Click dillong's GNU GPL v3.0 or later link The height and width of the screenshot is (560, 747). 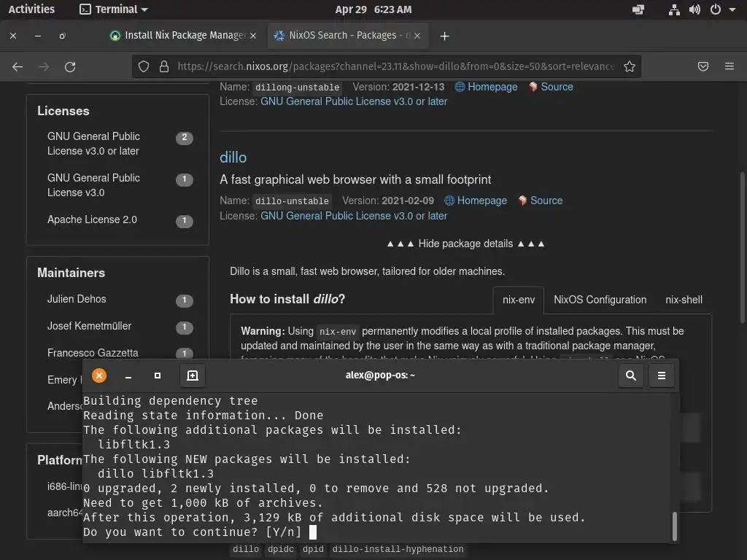click(x=354, y=101)
